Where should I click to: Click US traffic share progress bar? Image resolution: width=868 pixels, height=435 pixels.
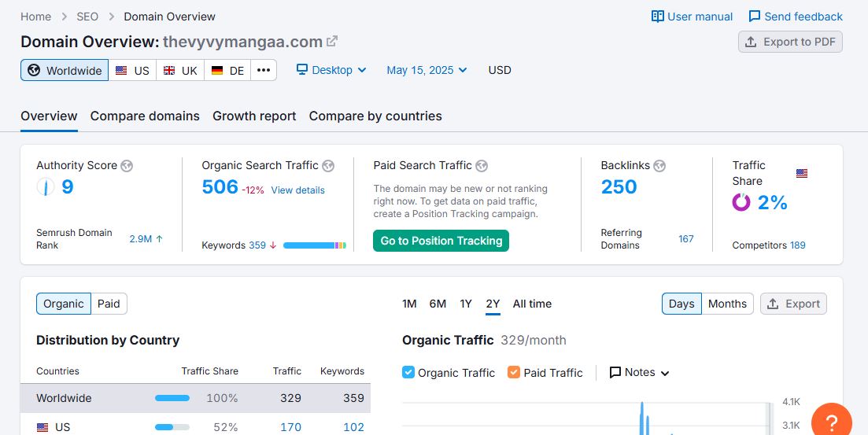click(x=172, y=427)
